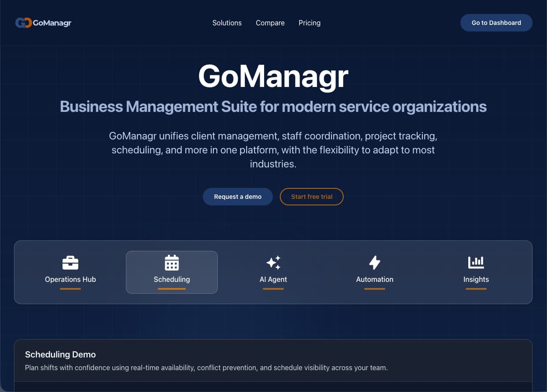Click the Start free trial button
The height and width of the screenshot is (392, 547).
point(312,197)
